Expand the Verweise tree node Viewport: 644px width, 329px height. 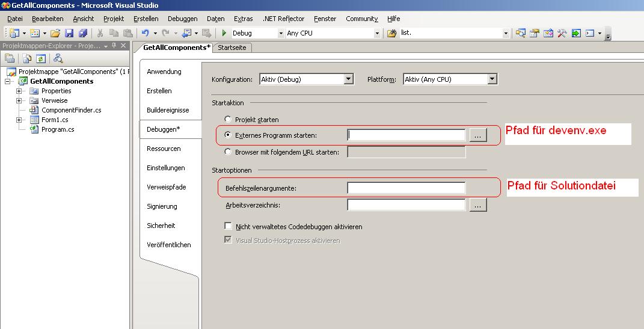(19, 100)
